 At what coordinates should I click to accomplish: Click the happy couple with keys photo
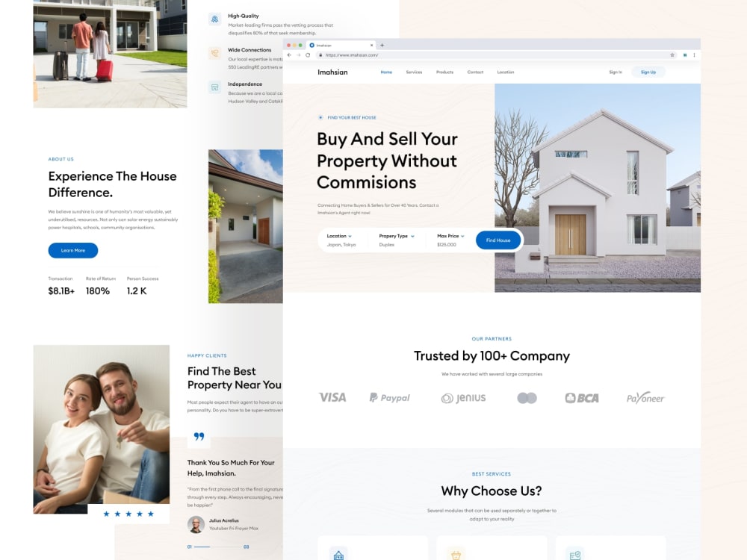click(x=102, y=429)
